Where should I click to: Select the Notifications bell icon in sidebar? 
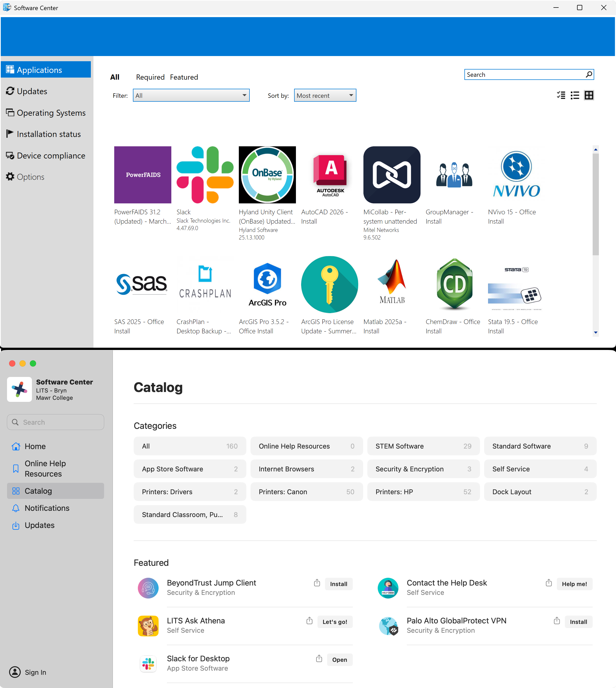(x=16, y=508)
